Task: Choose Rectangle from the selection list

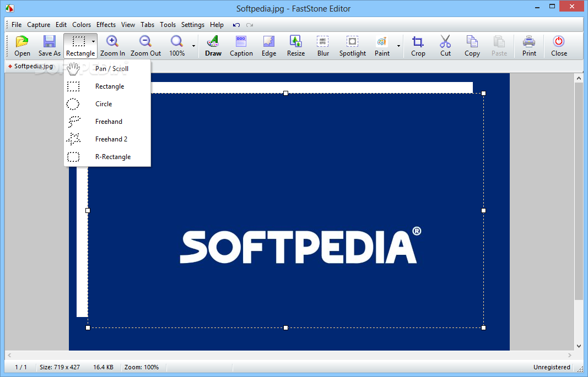Action: coord(107,86)
